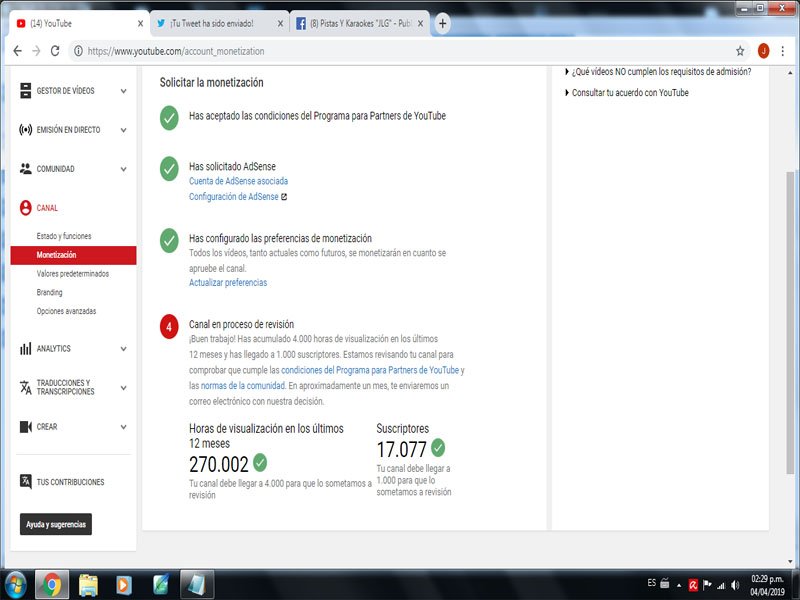Click the taskbar clock showing 02:29 p.m.
The width and height of the screenshot is (800, 600).
(767, 585)
